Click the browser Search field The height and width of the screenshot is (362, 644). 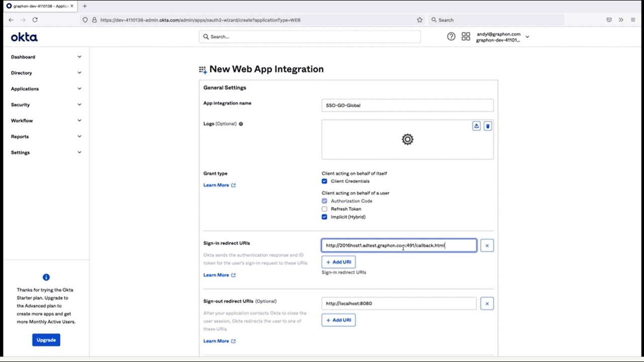(496, 20)
